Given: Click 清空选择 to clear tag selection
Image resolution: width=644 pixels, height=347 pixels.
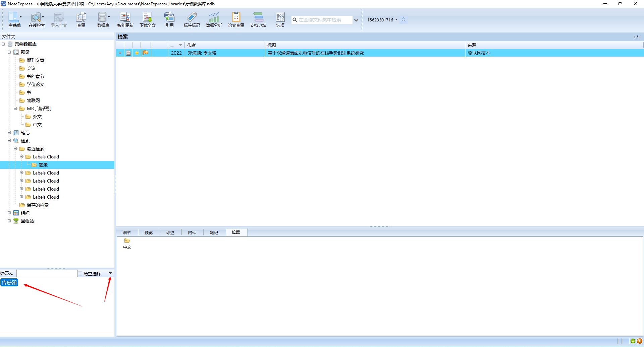Looking at the screenshot, I should 92,274.
